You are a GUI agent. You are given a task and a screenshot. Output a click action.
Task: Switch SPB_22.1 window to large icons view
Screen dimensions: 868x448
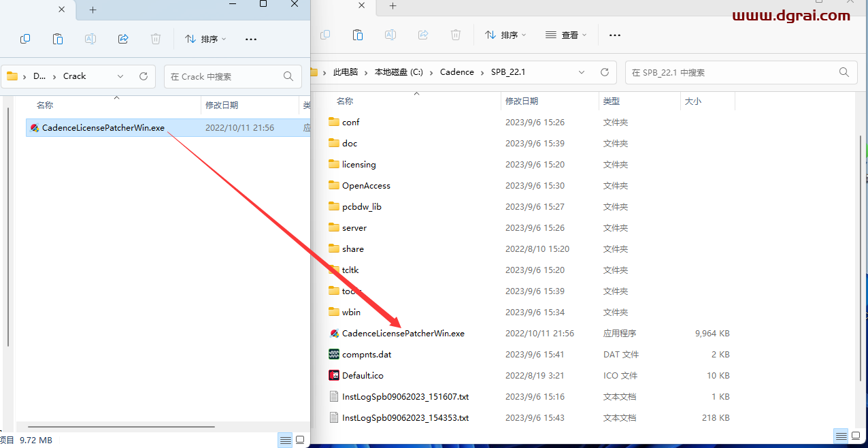pyautogui.click(x=857, y=436)
